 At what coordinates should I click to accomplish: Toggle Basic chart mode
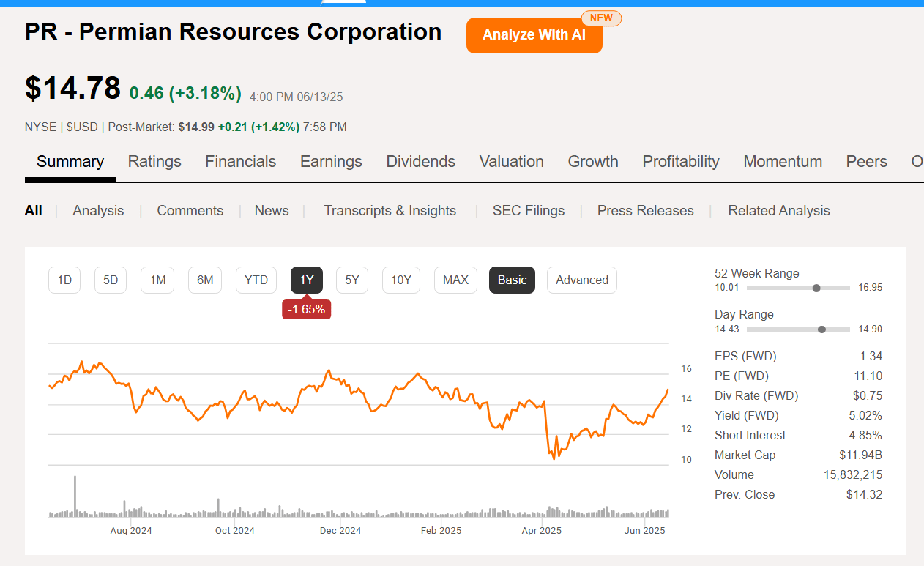512,280
